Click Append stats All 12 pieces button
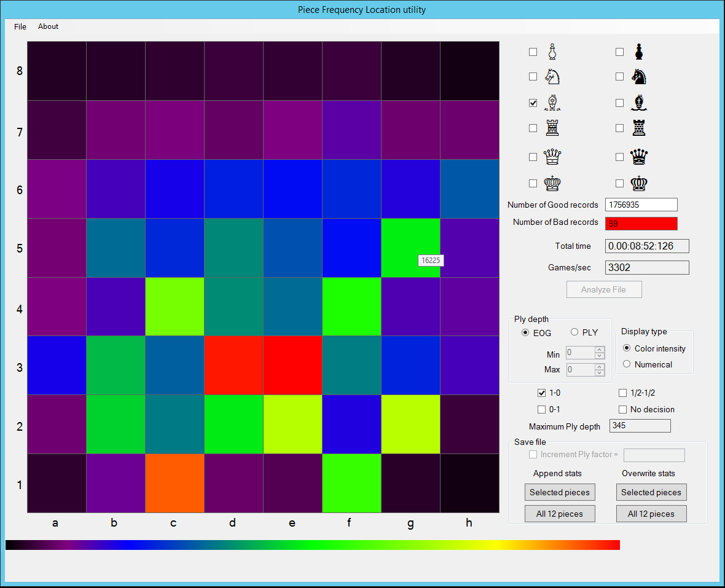This screenshot has width=725, height=588. click(x=560, y=514)
